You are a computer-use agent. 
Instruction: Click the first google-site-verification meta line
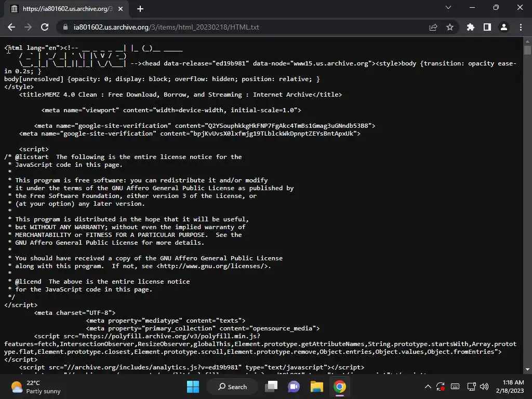(x=205, y=126)
